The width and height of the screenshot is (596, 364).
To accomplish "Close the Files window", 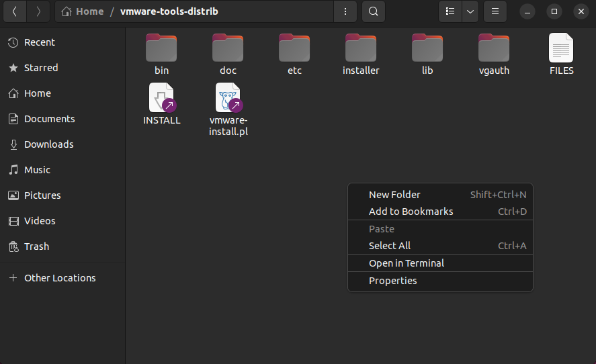I will click(581, 11).
